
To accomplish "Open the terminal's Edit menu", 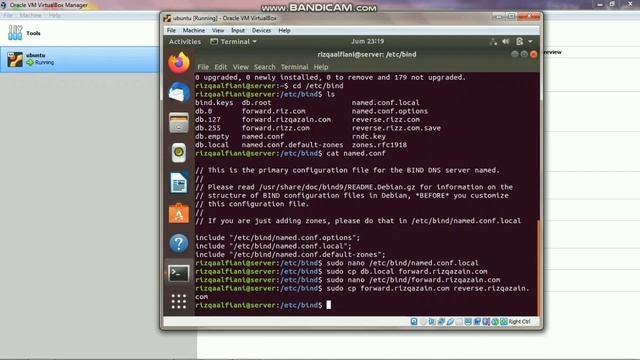I will pos(220,67).
